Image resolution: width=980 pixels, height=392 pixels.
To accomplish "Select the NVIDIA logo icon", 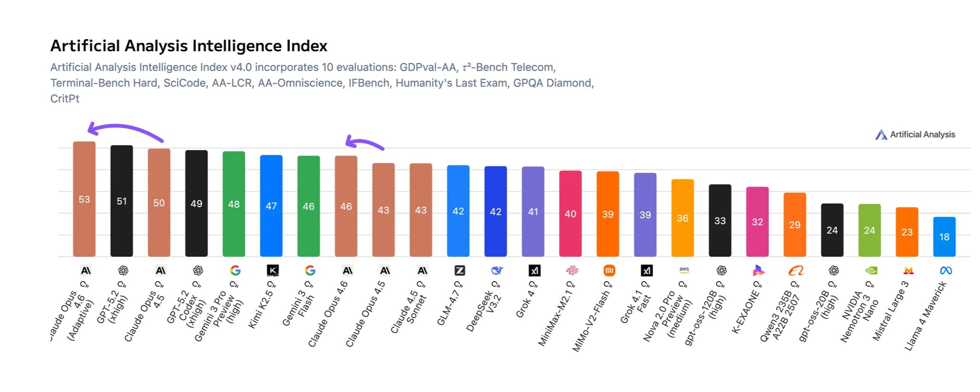I will (x=871, y=270).
